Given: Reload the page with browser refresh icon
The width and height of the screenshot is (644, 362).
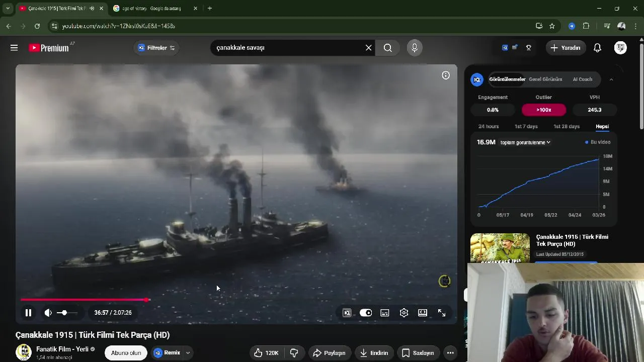Looking at the screenshot, I should click(x=37, y=26).
